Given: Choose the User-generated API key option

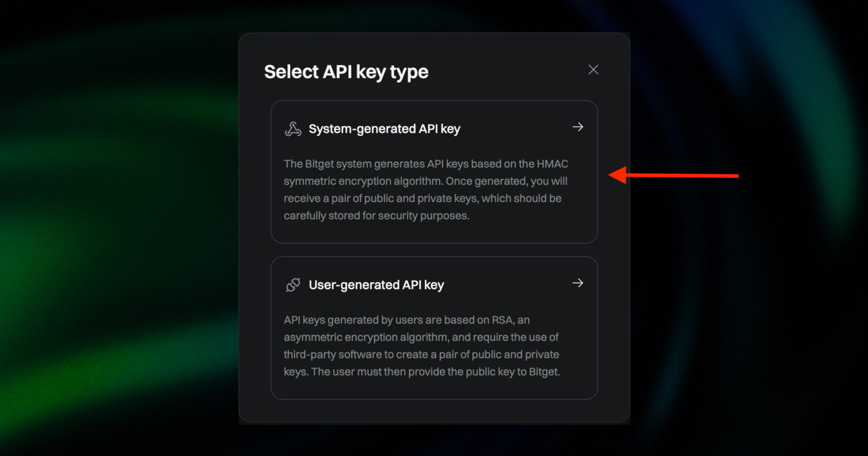Looking at the screenshot, I should (x=434, y=328).
